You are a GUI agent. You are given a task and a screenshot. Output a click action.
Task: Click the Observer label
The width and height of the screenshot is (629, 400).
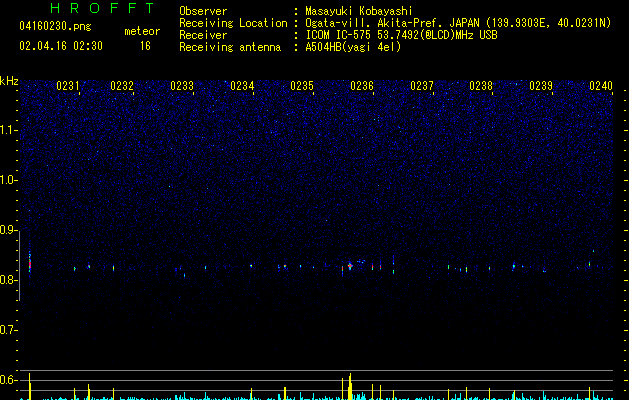coord(203,11)
